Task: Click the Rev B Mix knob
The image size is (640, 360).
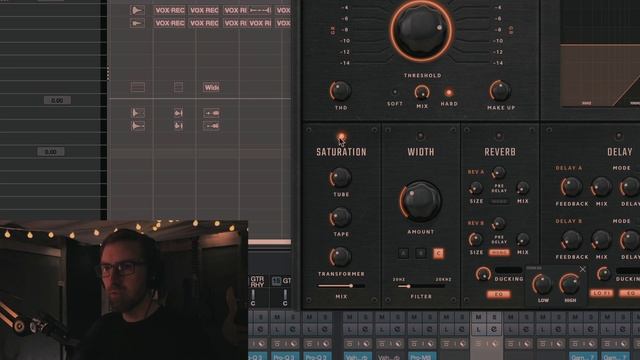Action: click(523, 239)
